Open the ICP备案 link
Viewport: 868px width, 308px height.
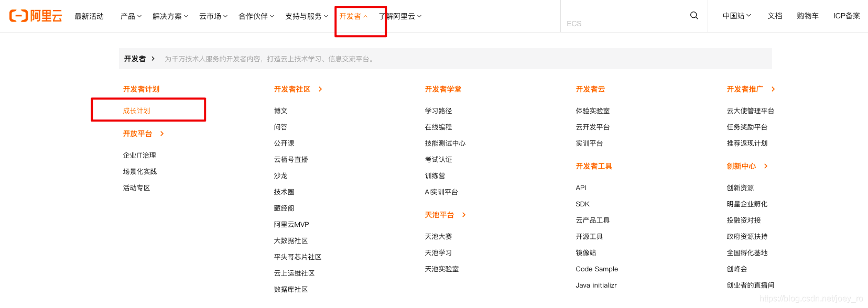[x=847, y=16]
